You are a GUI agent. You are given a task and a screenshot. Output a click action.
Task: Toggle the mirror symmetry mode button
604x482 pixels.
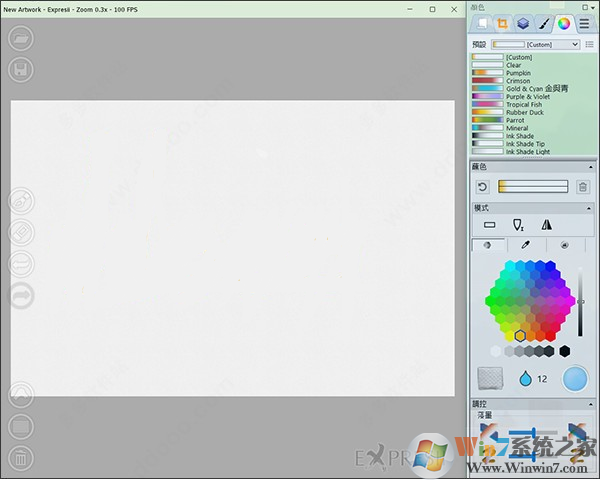point(546,225)
